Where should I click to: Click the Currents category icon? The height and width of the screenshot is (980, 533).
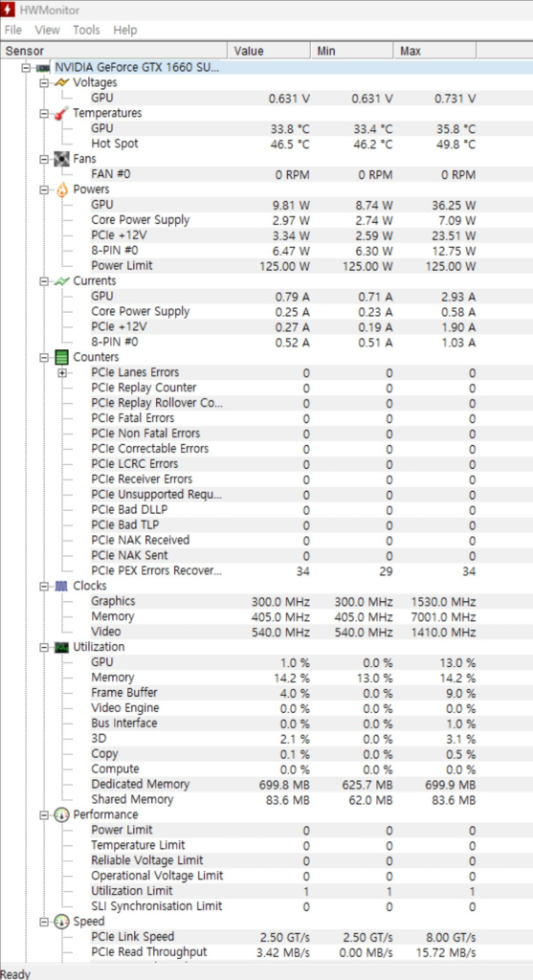62,281
